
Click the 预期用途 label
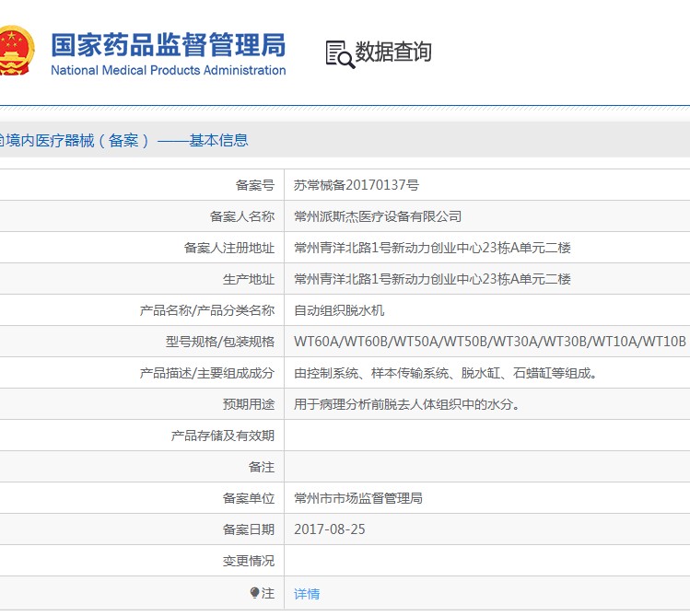(x=249, y=404)
